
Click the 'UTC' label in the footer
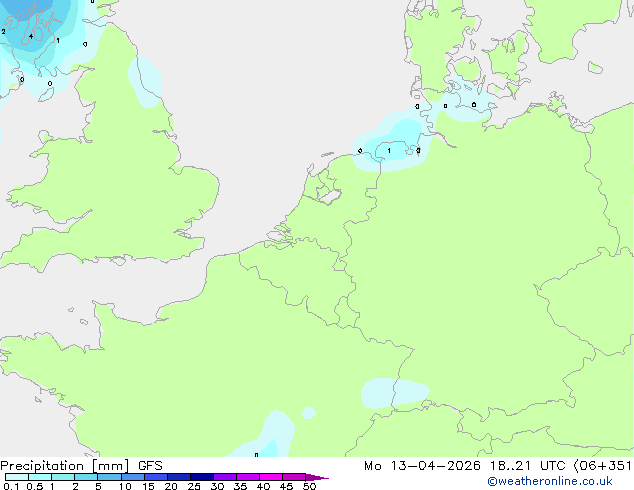pos(552,466)
